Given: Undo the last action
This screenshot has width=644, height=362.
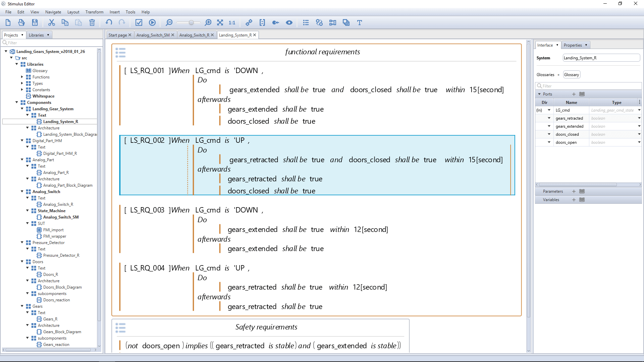Looking at the screenshot, I should click(109, 22).
